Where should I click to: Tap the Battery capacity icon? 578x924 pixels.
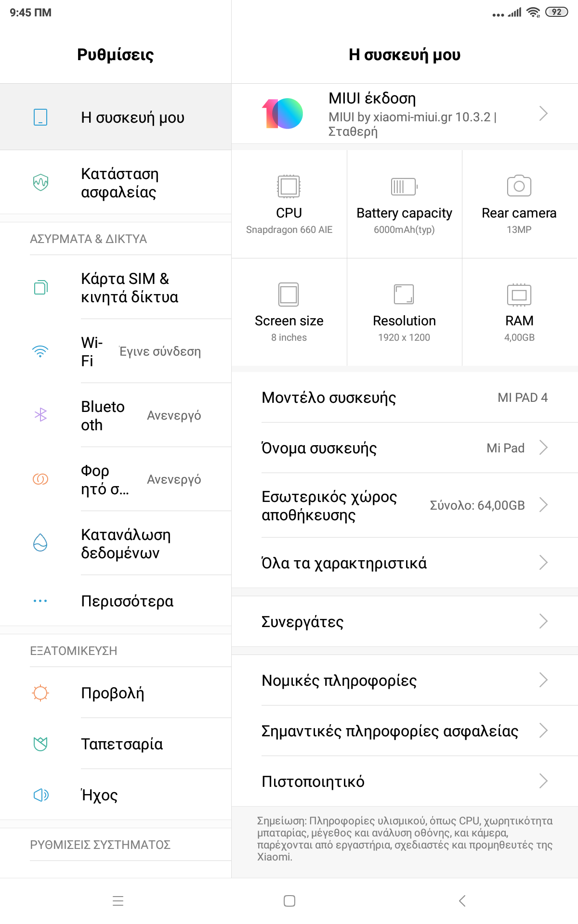tap(404, 186)
